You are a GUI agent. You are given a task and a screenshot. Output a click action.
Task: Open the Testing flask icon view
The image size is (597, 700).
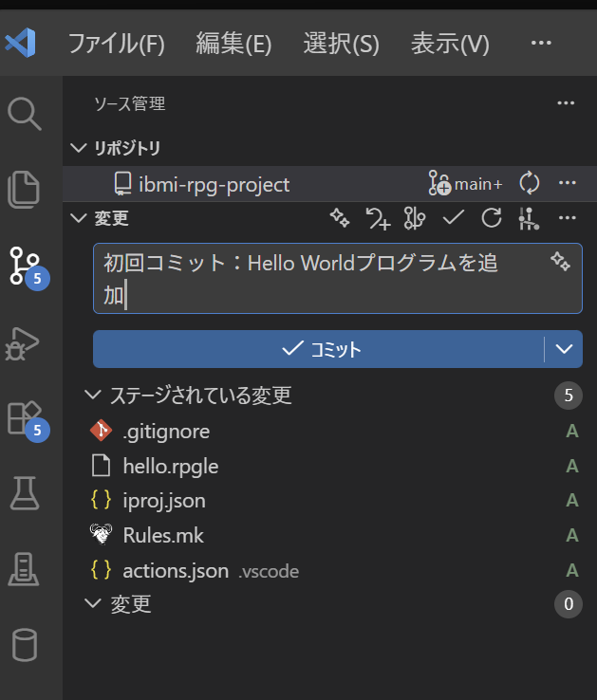(x=25, y=492)
